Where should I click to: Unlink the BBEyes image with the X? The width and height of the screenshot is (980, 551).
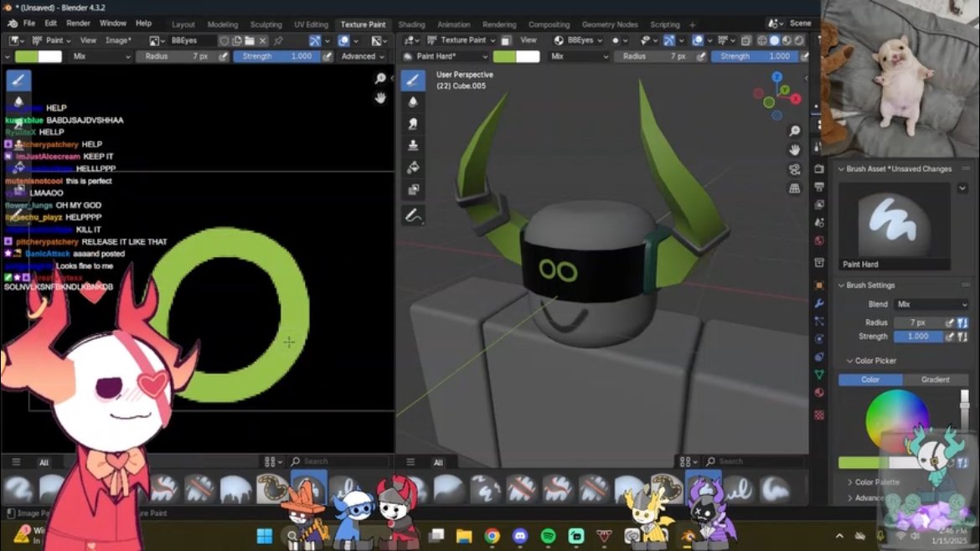pos(262,40)
